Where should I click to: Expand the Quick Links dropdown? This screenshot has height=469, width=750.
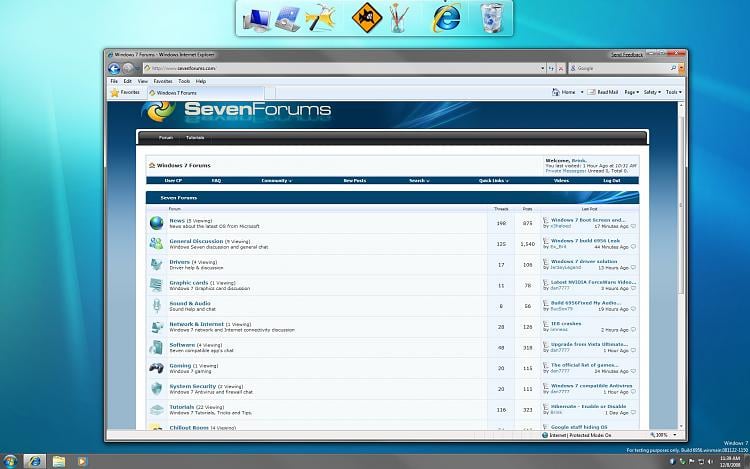click(x=494, y=181)
